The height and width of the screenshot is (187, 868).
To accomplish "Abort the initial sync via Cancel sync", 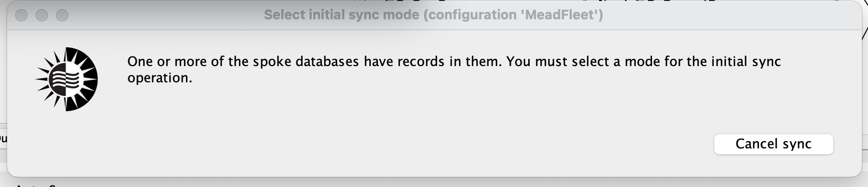I will pos(773,144).
